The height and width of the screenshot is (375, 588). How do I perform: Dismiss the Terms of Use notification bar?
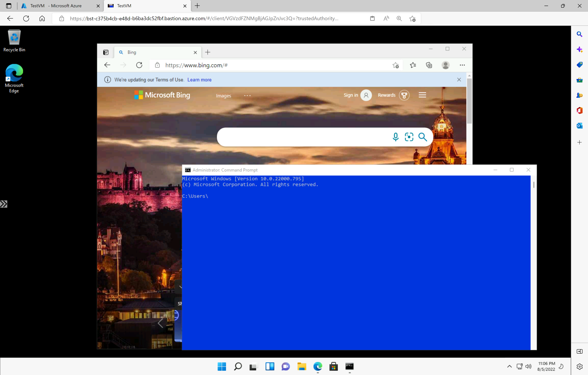point(459,79)
